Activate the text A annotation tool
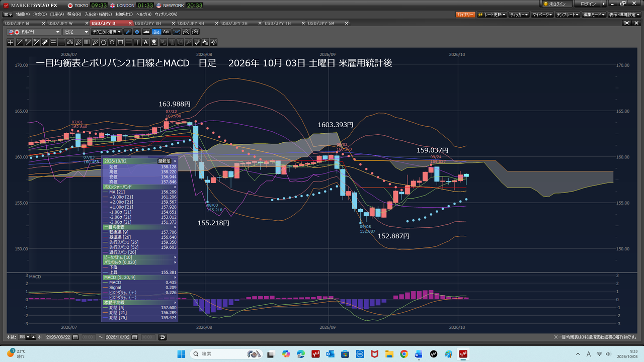The image size is (644, 362). tap(146, 42)
